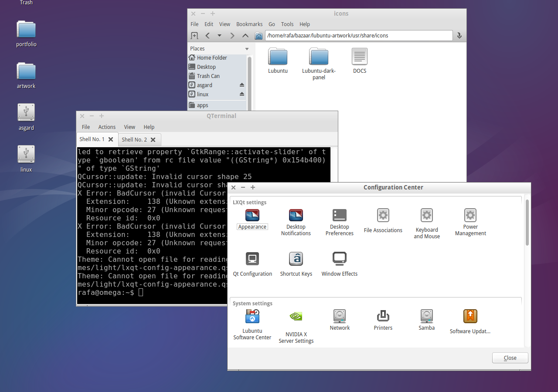Select the DOCS file in file manager

point(360,61)
